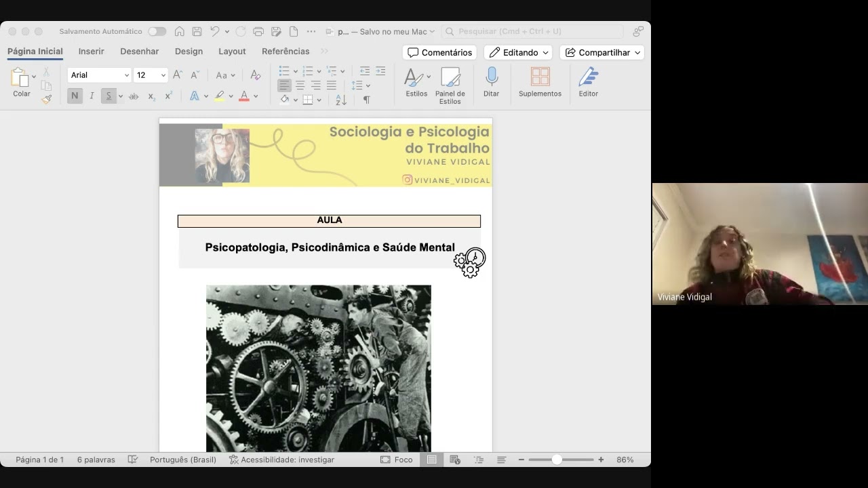Switch to the Inserir tab
868x488 pixels.
(x=91, y=52)
